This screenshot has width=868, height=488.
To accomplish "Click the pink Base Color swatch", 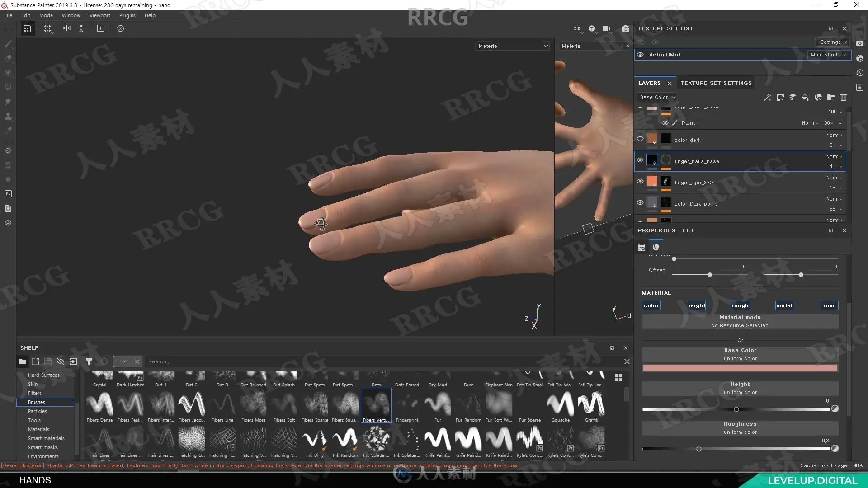I will (740, 368).
